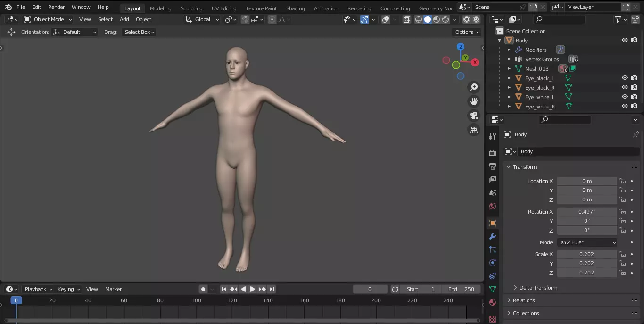Open the Particle properties tab

493,249
